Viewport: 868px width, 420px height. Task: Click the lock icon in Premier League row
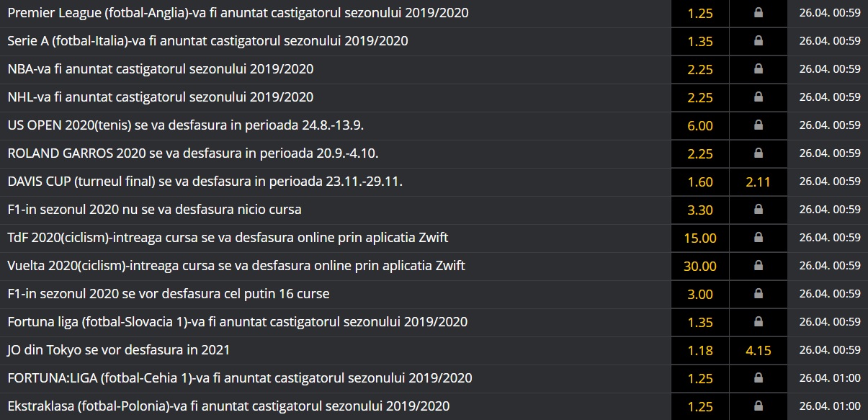[758, 13]
